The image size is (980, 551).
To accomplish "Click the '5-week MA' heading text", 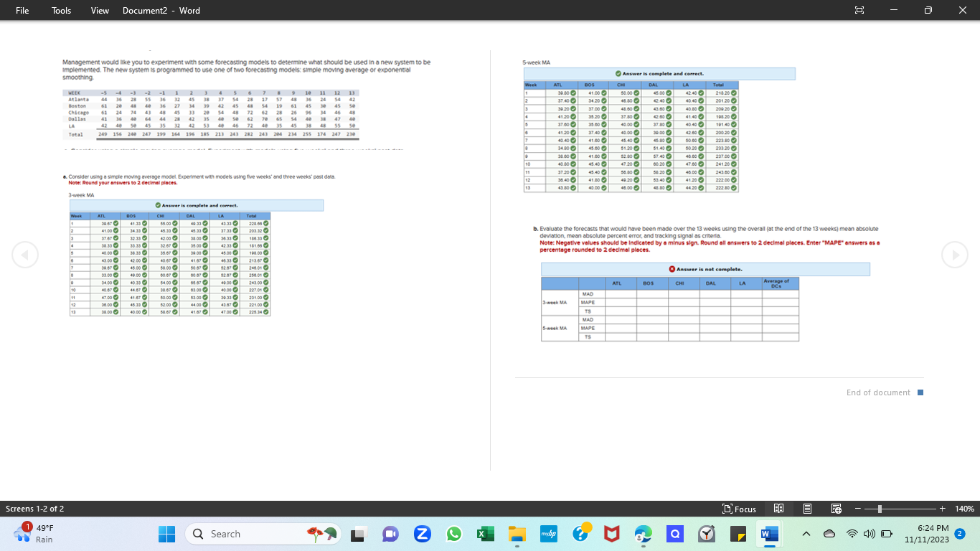I will pyautogui.click(x=536, y=62).
